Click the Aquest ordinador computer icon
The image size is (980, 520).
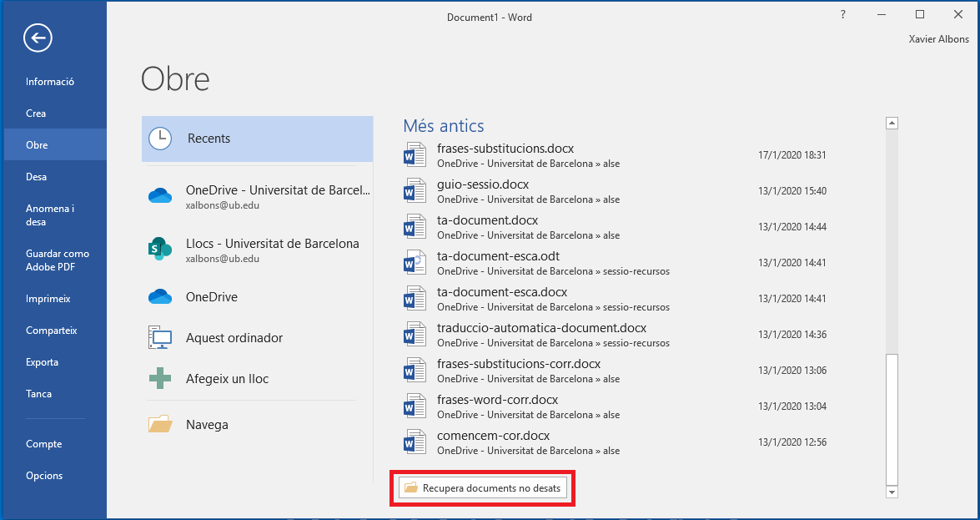[x=159, y=338]
